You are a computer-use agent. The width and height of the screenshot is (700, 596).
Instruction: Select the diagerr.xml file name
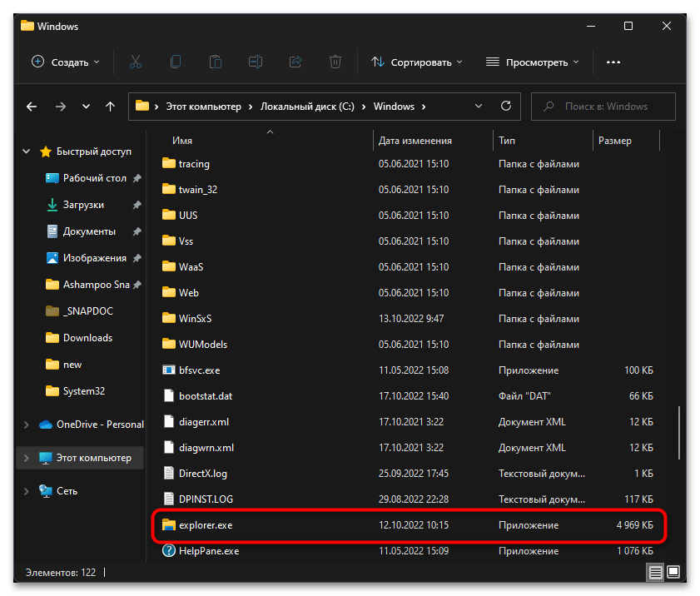tap(204, 422)
